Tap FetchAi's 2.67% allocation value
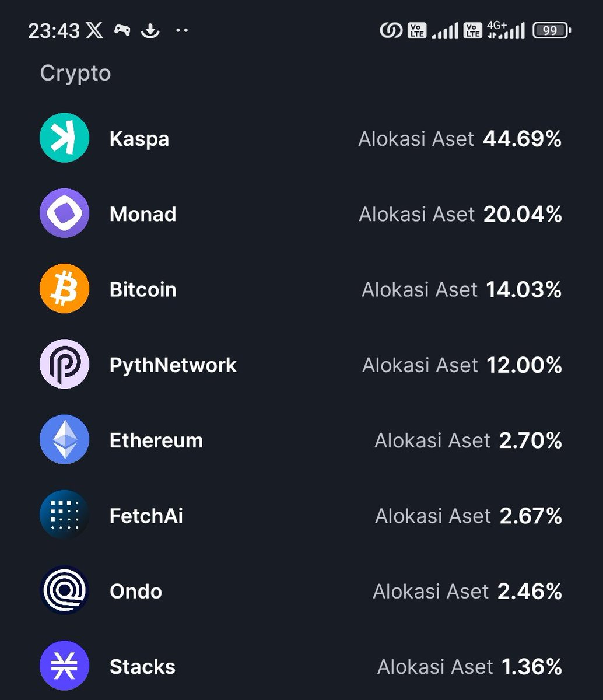 (x=531, y=516)
